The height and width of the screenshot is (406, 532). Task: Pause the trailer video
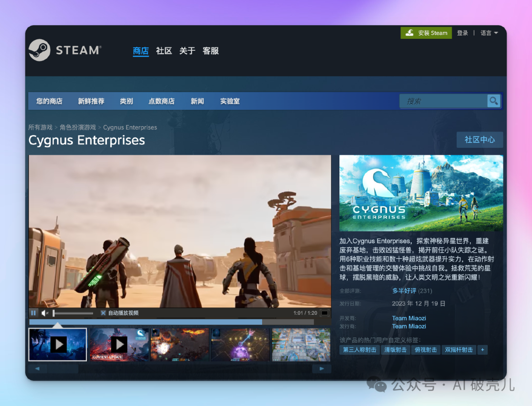pyautogui.click(x=33, y=313)
